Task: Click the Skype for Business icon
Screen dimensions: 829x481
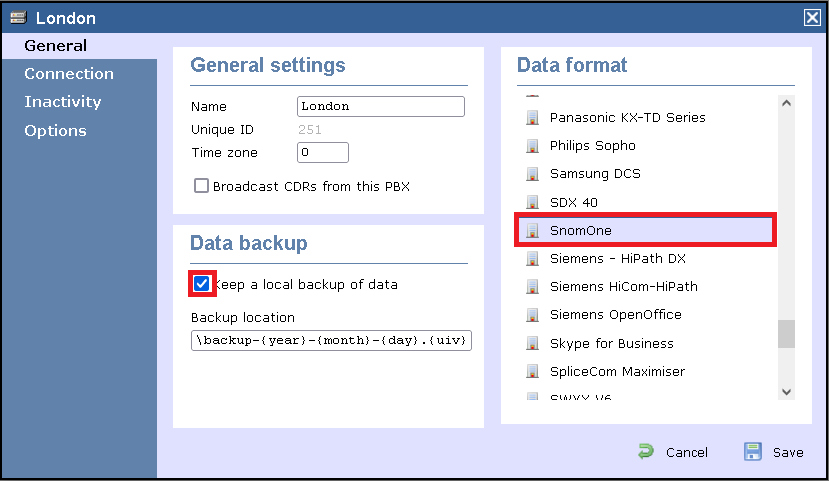Action: 532,343
